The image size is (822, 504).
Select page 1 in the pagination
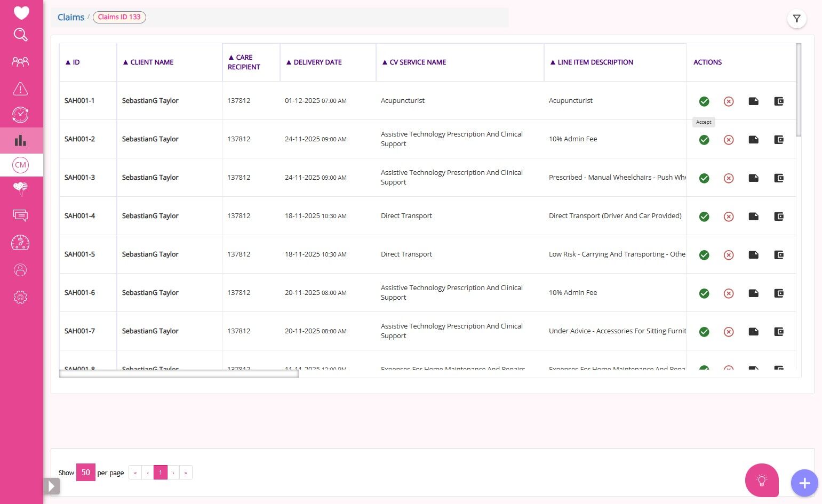click(x=161, y=473)
